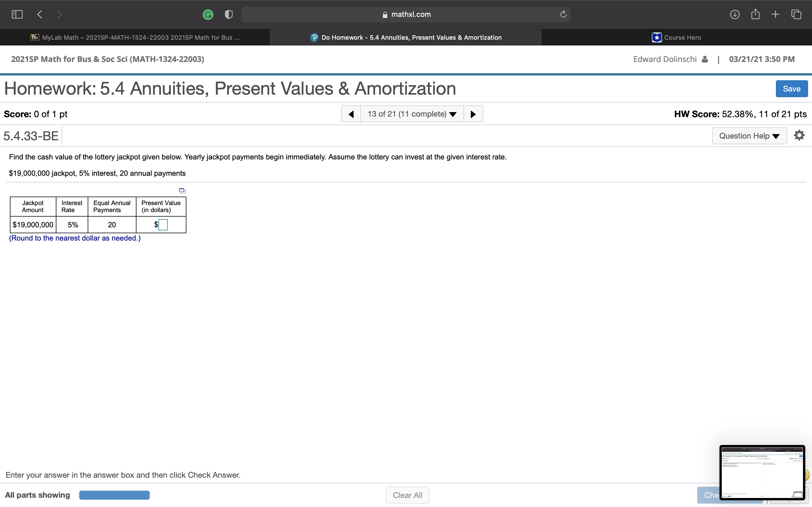Click the Safari sidebar toggle icon

pyautogui.click(x=17, y=14)
